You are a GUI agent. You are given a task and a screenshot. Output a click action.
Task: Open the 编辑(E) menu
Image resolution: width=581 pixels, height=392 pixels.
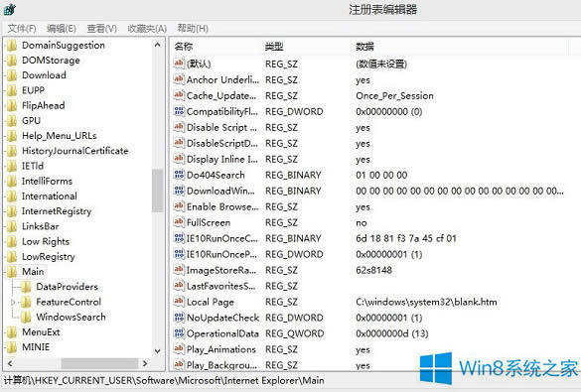point(62,29)
